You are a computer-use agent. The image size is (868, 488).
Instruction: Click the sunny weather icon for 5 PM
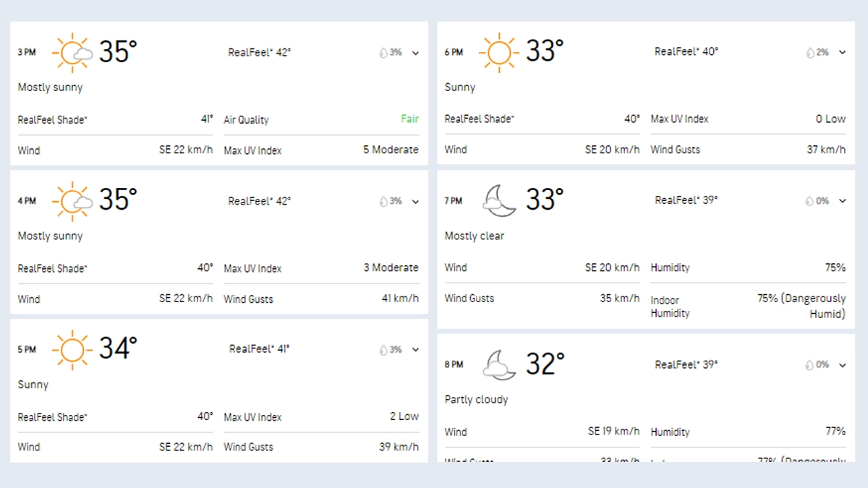click(x=72, y=350)
